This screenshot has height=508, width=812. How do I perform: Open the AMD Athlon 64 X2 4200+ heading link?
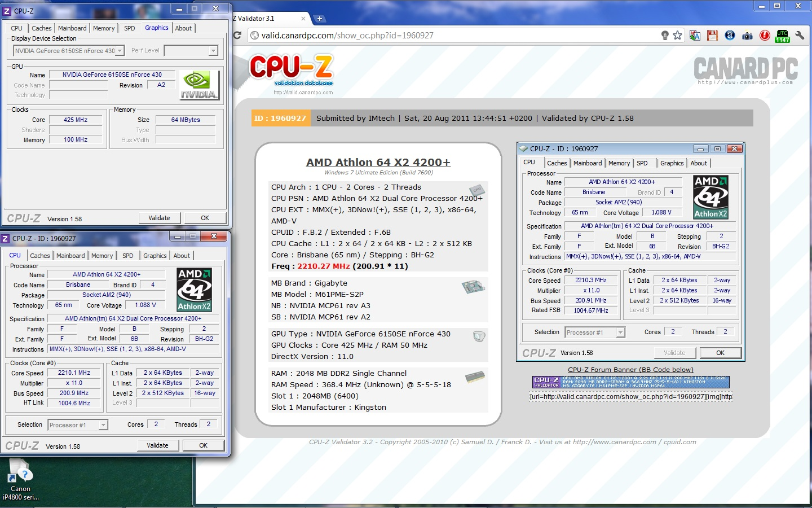point(378,163)
